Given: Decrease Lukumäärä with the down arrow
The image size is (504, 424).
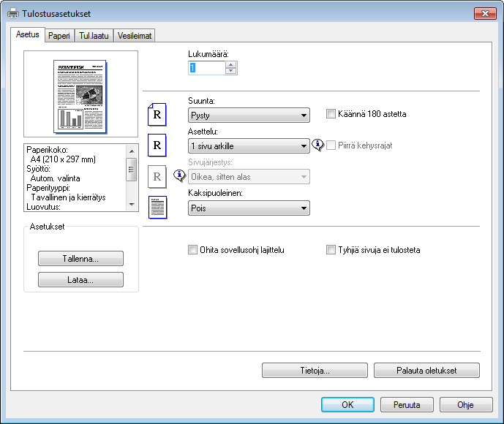Looking at the screenshot, I should click(230, 71).
